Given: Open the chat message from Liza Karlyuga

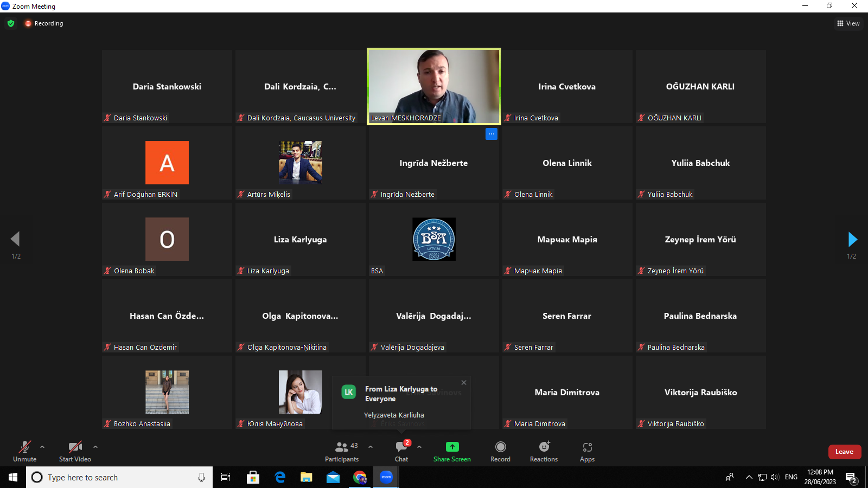Looking at the screenshot, I should pos(401,402).
